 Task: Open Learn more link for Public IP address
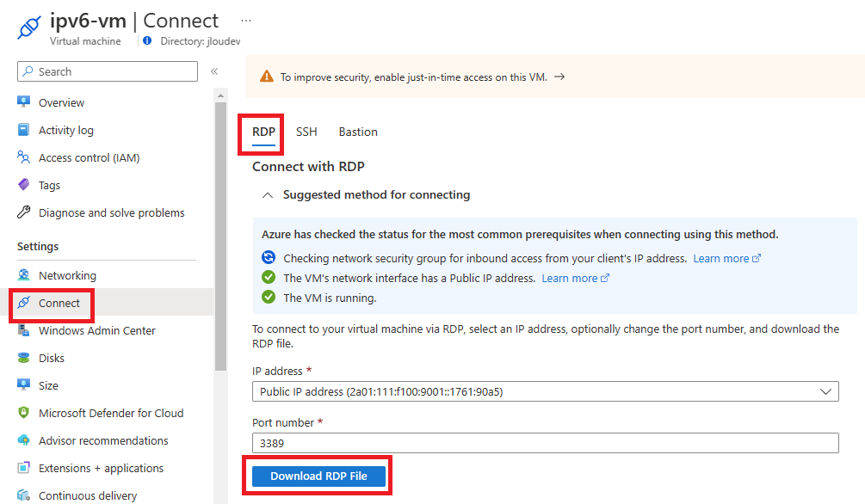[x=576, y=278]
